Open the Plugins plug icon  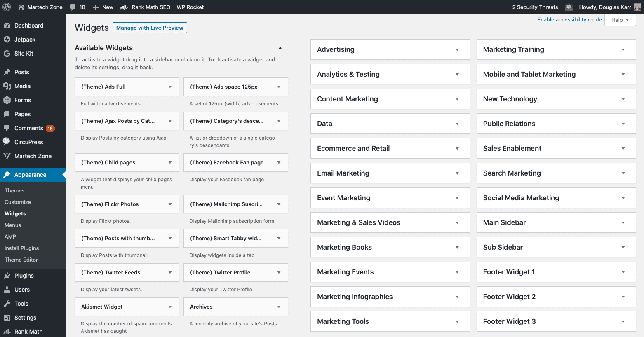pos(7,276)
